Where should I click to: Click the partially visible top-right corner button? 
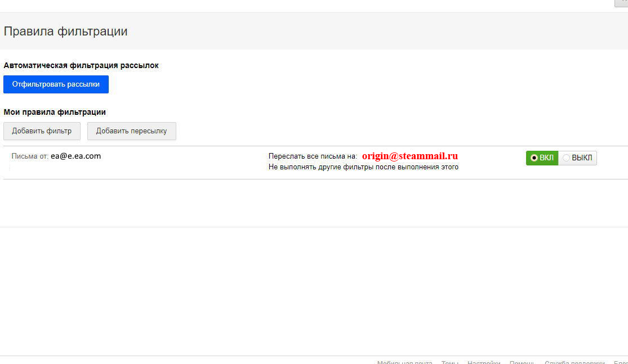[x=621, y=3]
